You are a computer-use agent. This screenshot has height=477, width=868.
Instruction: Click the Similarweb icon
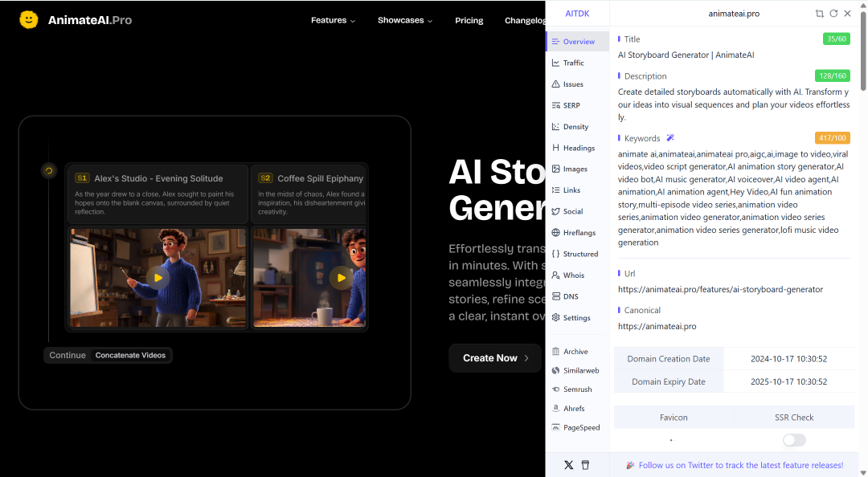pos(556,370)
